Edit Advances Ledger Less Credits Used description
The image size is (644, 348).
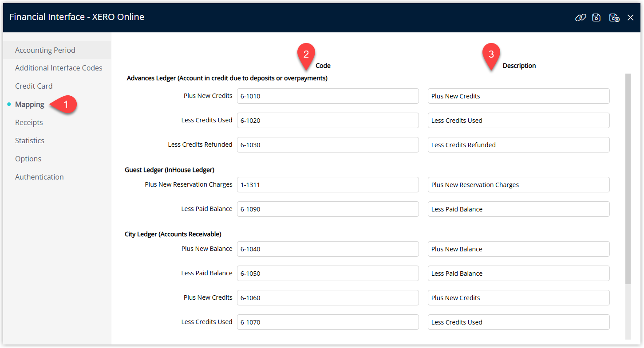click(519, 120)
